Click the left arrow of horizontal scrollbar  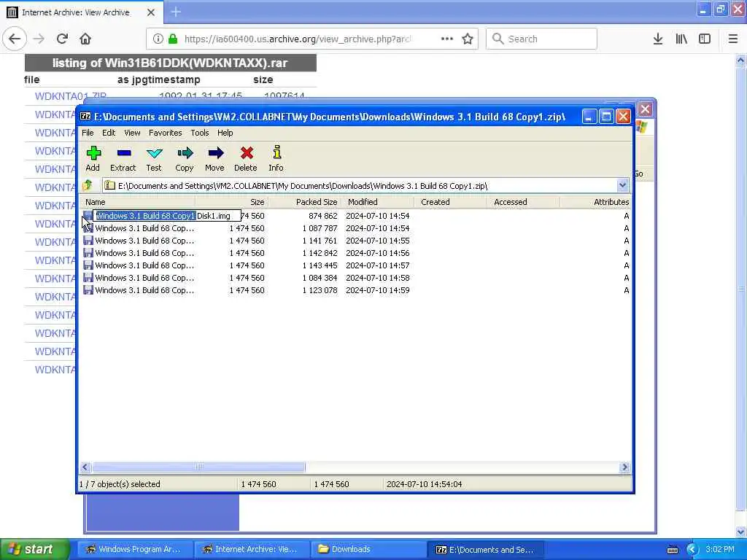tap(85, 467)
